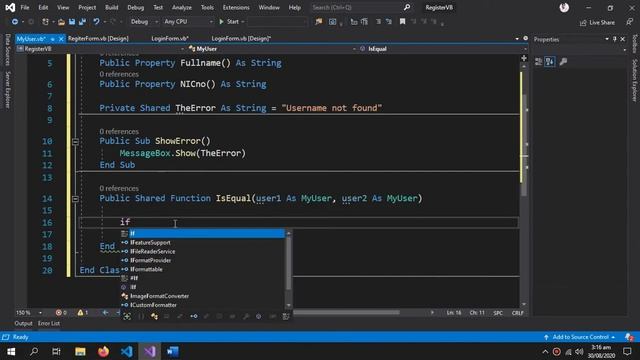Screen dimensions: 640x360
Task: Open File Explorer from the taskbar
Action: point(80,351)
